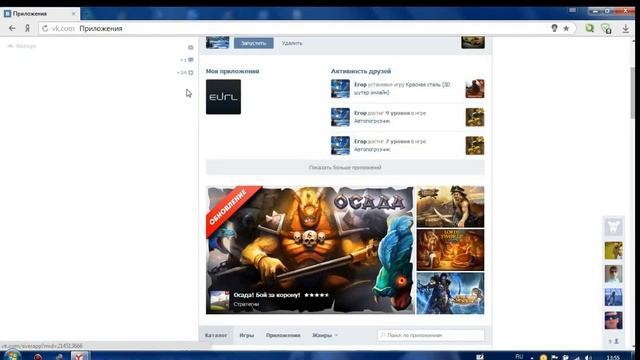Click the top small icon in left menu
Image resolution: width=640 pixels, height=360 pixels.
tap(191, 47)
